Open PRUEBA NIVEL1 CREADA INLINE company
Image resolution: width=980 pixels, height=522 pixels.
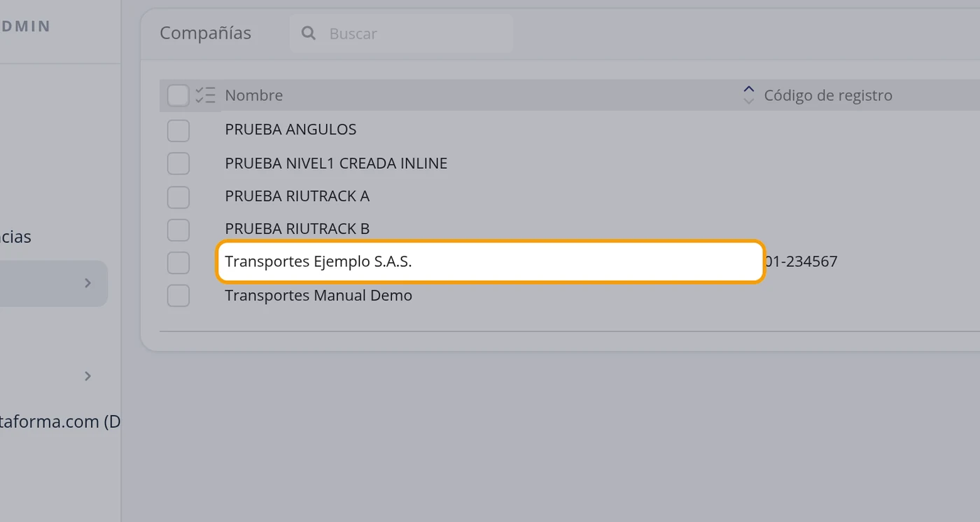(336, 163)
